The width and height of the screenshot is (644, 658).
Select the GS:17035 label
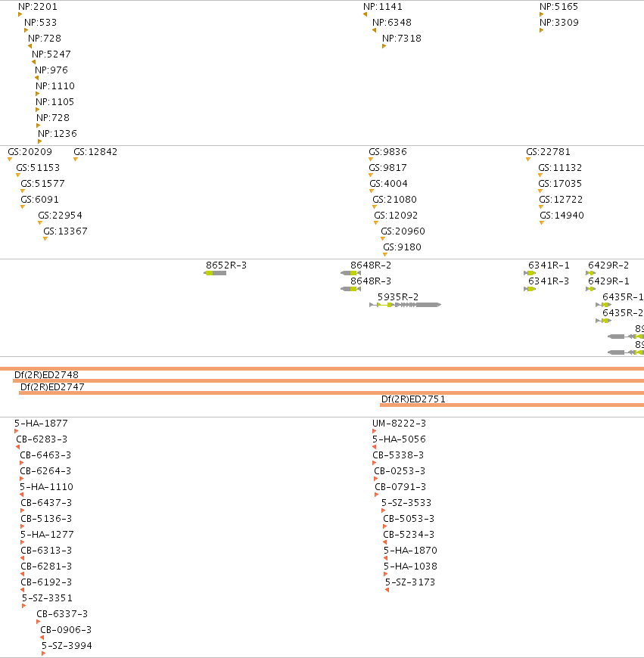[560, 184]
